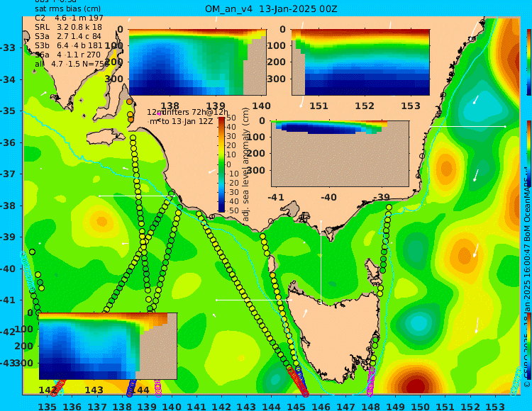Click the '152' tick under the top-right inset
This screenshot has height=411, width=532.
(365, 106)
